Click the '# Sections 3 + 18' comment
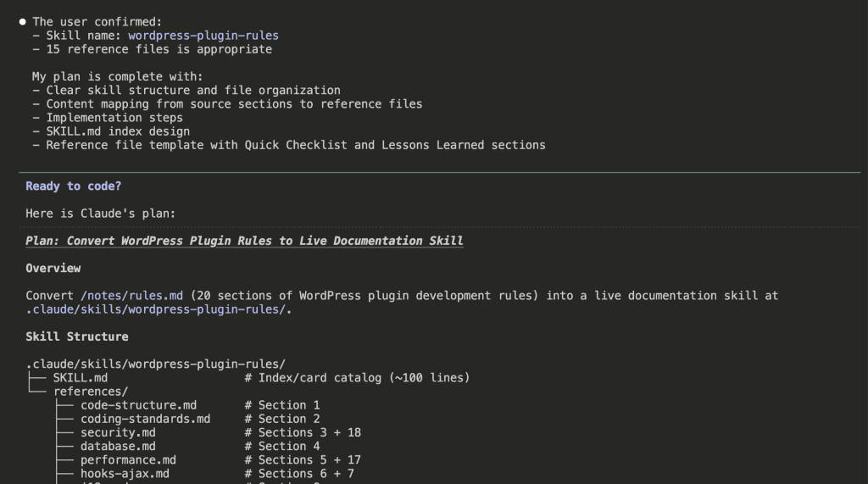The height and width of the screenshot is (484, 868). point(303,432)
